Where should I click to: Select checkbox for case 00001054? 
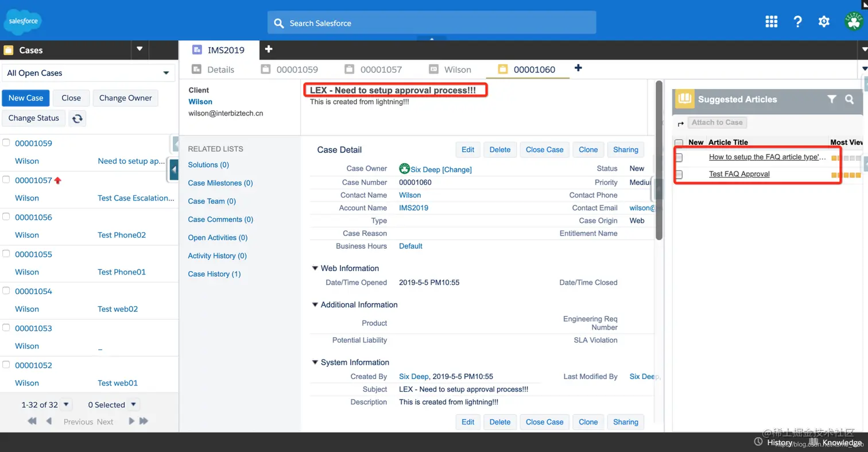6,291
